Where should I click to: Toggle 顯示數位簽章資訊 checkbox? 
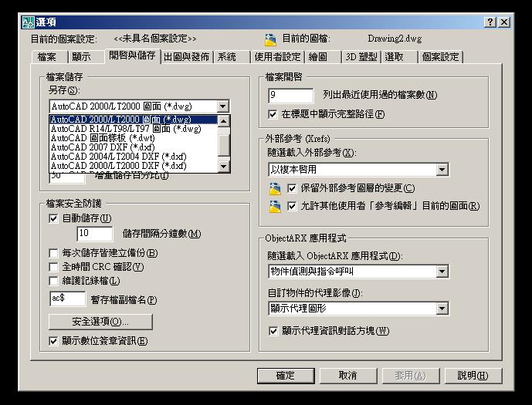[53, 341]
